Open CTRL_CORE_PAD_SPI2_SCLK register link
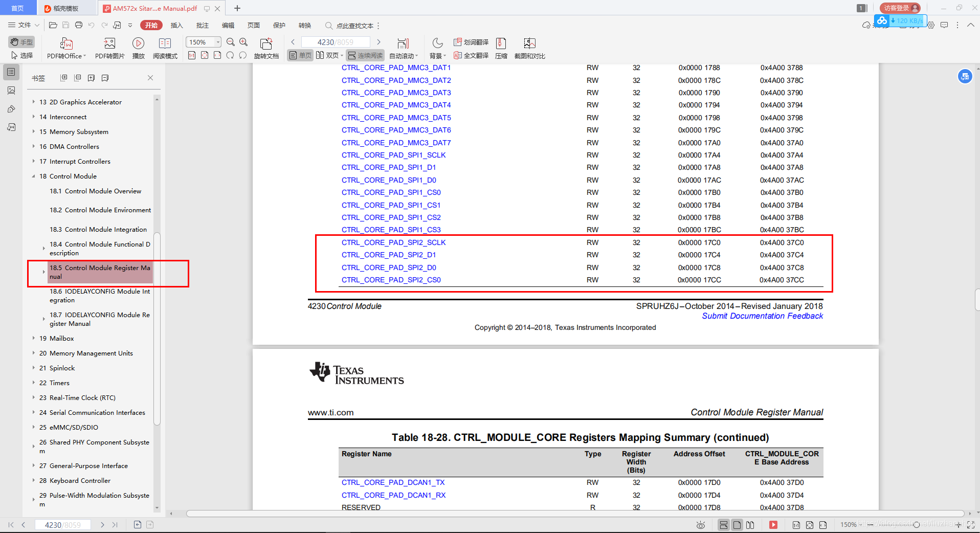The image size is (980, 533). (393, 242)
